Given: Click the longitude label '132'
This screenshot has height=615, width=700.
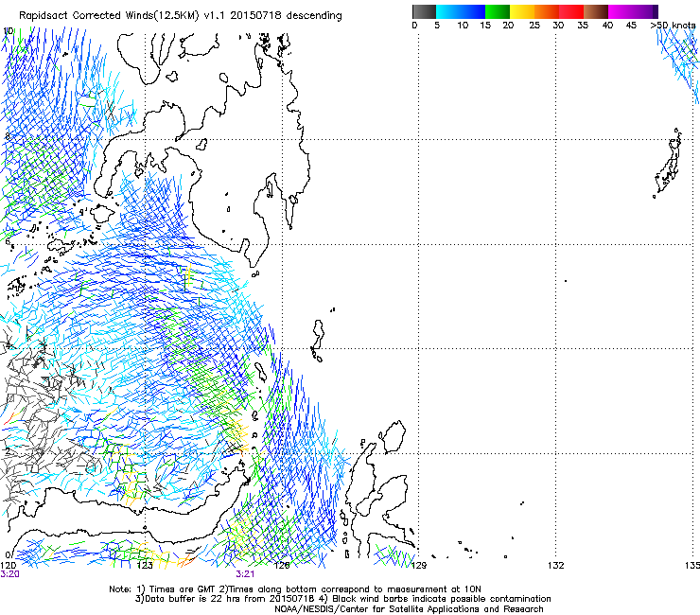Looking at the screenshot, I should (556, 566).
